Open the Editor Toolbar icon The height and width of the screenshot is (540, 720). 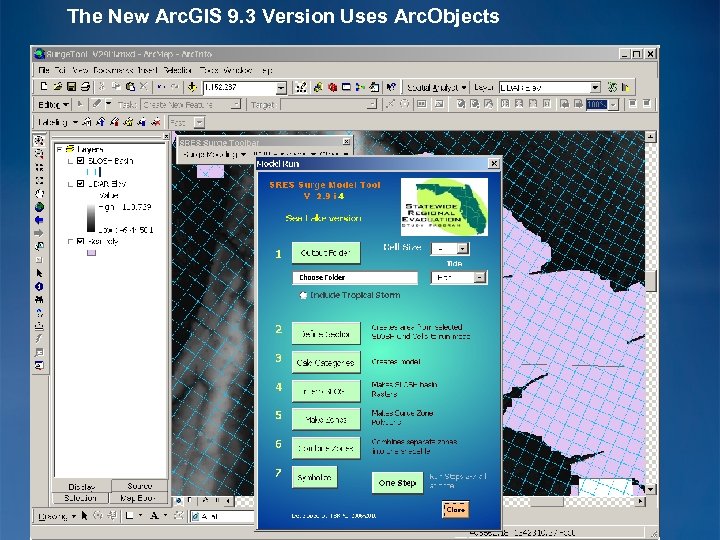[x=301, y=87]
